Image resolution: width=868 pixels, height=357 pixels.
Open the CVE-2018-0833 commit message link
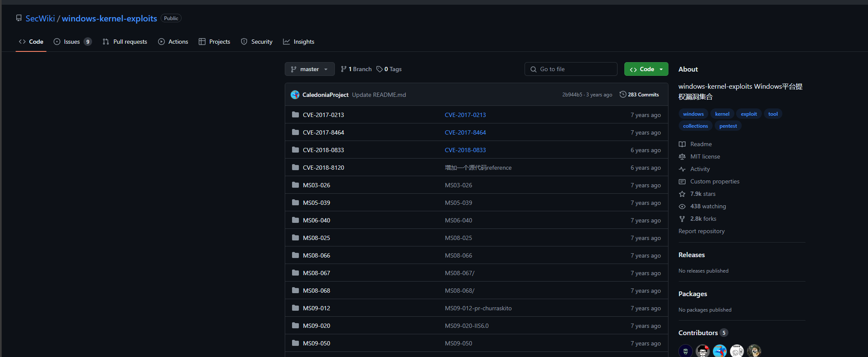tap(465, 150)
